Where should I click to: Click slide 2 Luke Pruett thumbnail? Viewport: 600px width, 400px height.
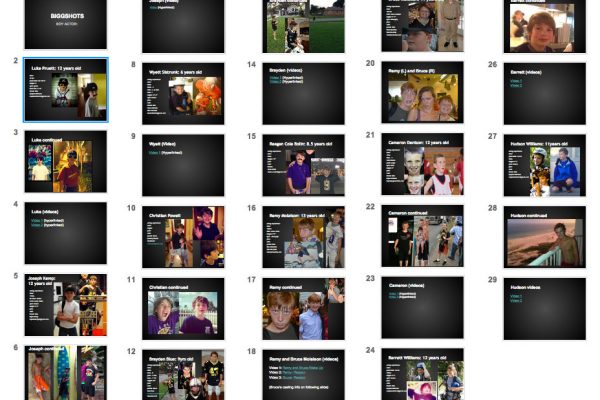click(x=65, y=92)
